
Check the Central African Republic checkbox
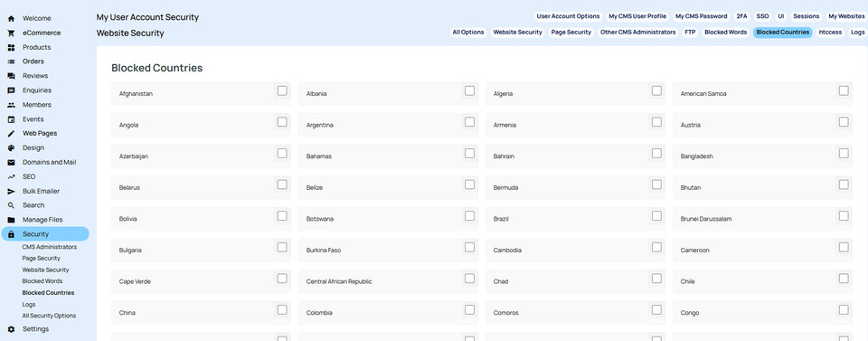(x=469, y=279)
